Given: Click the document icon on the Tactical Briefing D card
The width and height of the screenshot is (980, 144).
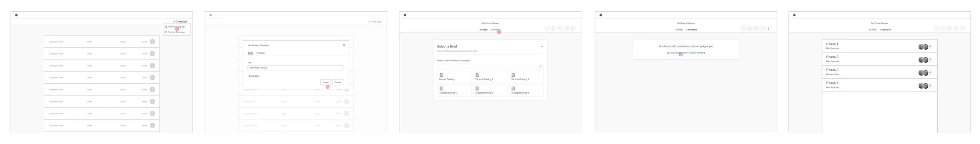Looking at the screenshot, I should pyautogui.click(x=477, y=89).
